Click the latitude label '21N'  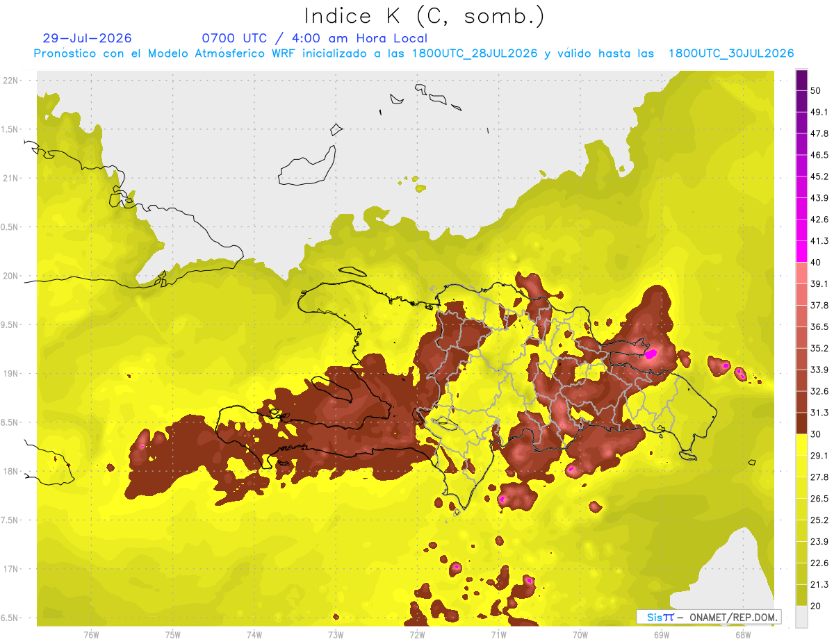coord(10,179)
